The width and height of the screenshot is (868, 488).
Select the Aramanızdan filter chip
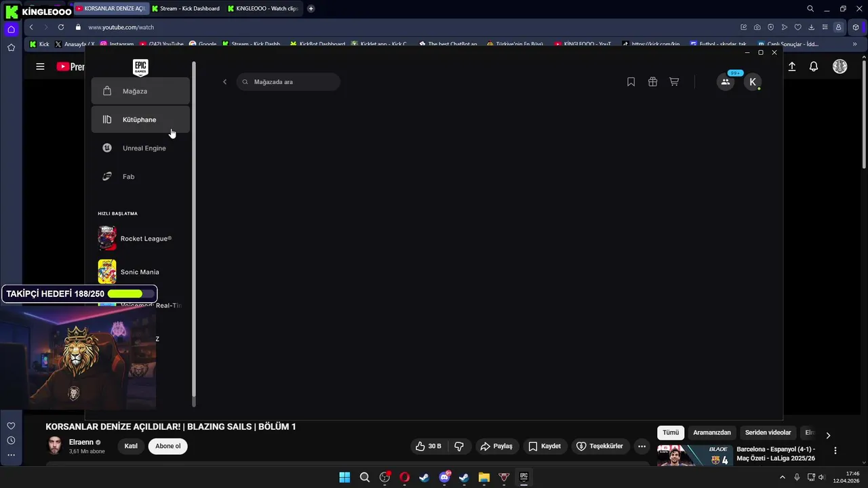click(x=712, y=432)
